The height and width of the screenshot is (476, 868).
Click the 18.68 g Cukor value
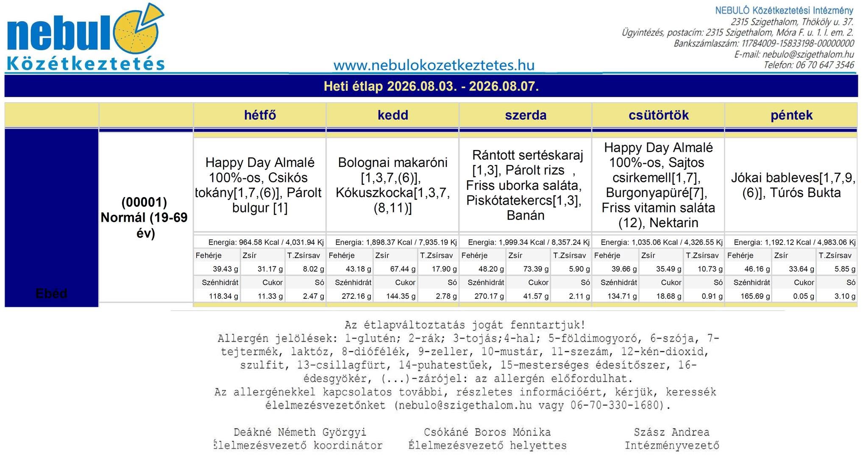(x=668, y=296)
